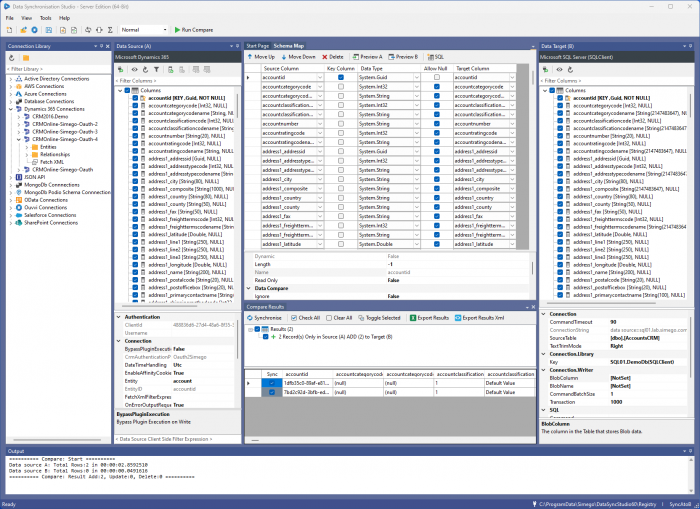Open Target Column dropdown for address1_fax row
700x509 pixels.
pos(512,216)
